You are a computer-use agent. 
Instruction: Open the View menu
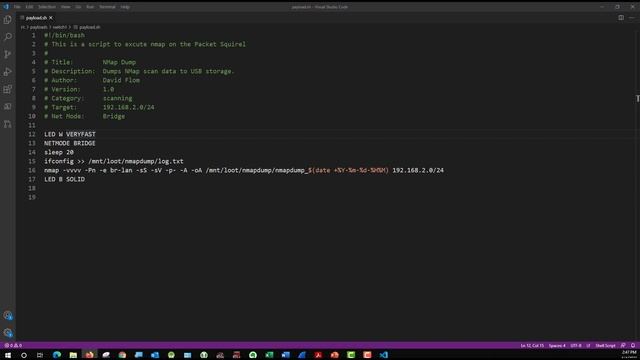click(65, 7)
